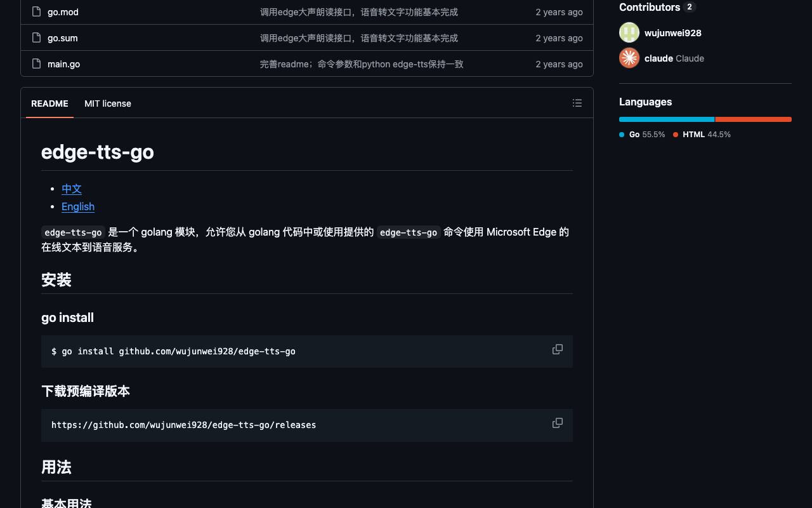Click the file icon beside go.sum
Screen dimensions: 812x508
pos(36,37)
